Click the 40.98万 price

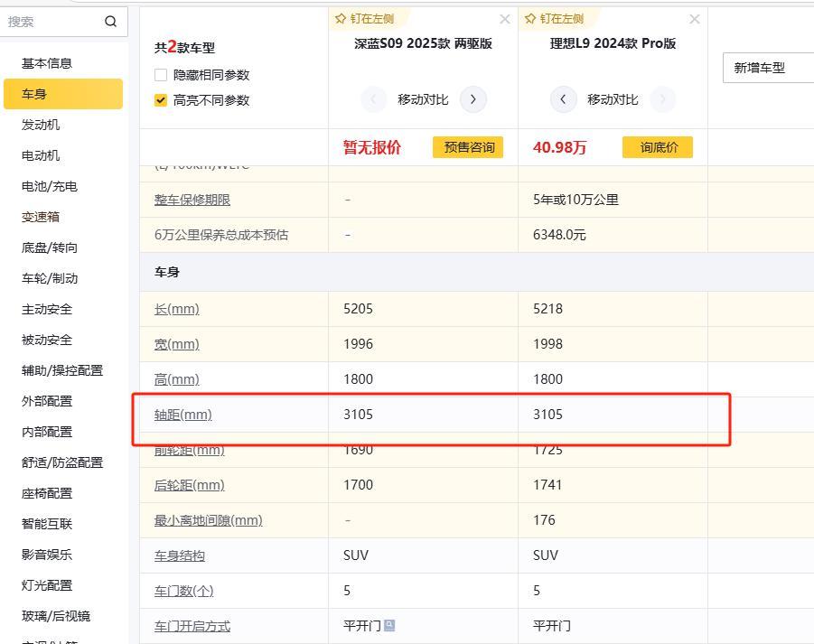559,147
